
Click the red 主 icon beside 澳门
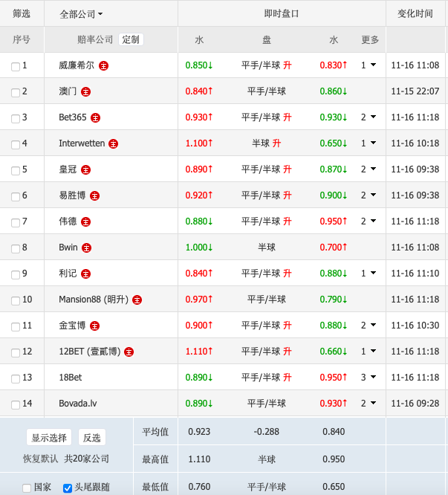[86, 91]
